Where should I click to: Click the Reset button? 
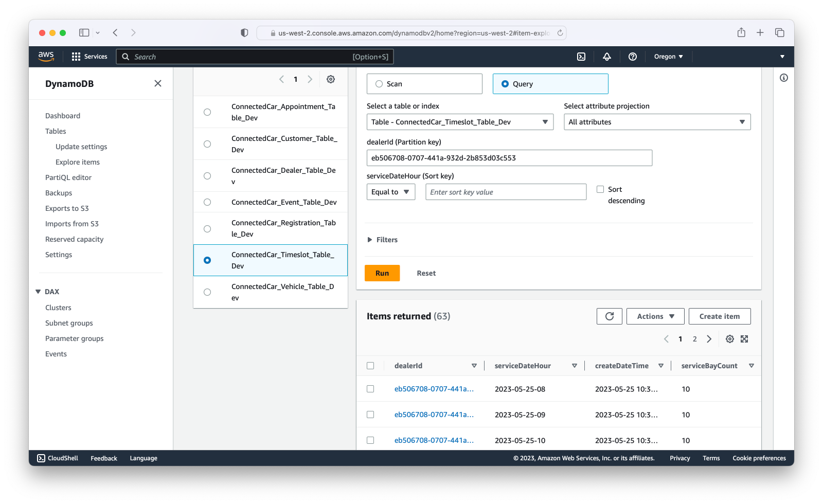(426, 273)
